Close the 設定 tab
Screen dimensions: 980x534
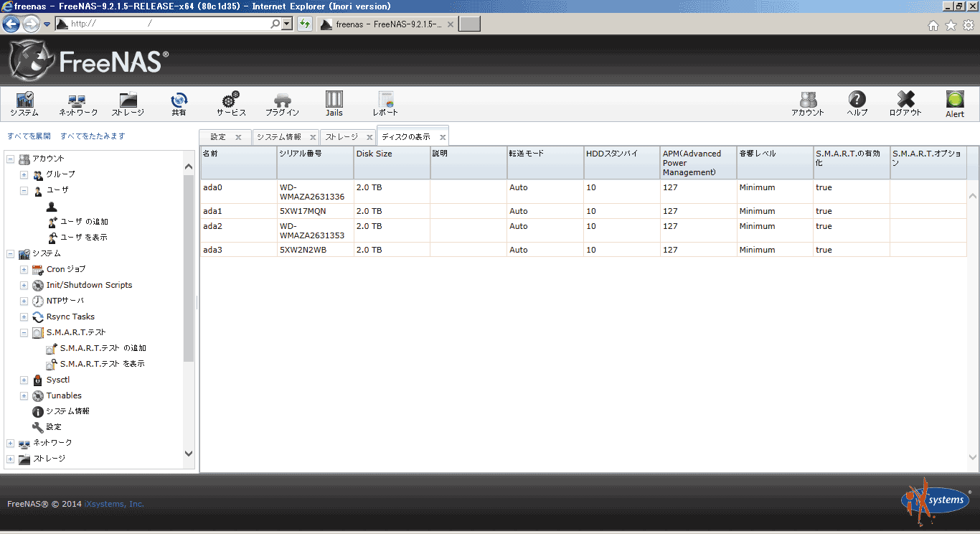pos(238,137)
